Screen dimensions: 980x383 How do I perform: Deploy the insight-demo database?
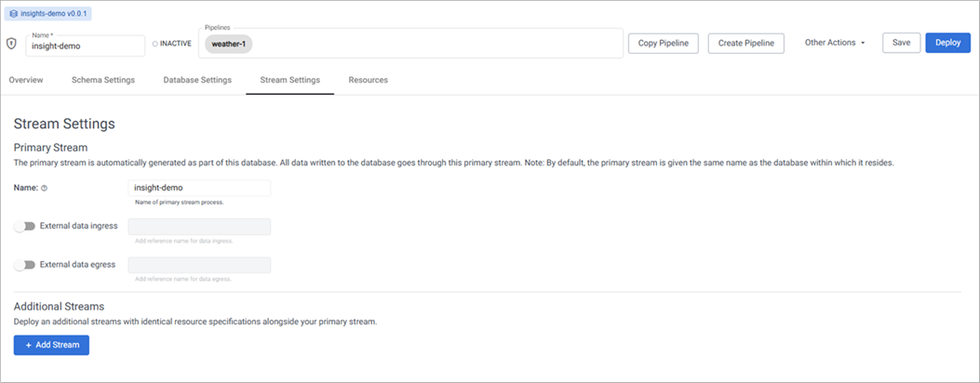(947, 43)
